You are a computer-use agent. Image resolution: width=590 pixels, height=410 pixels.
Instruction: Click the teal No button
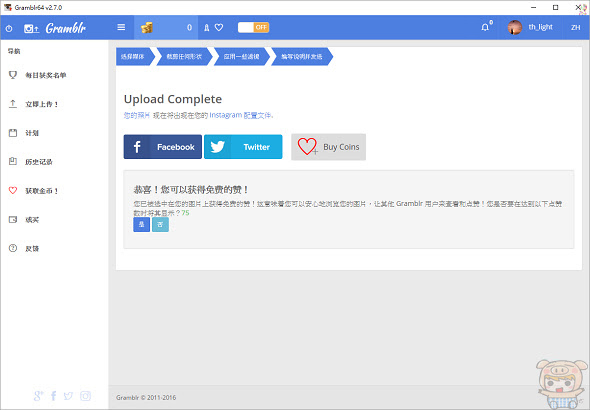pyautogui.click(x=160, y=225)
